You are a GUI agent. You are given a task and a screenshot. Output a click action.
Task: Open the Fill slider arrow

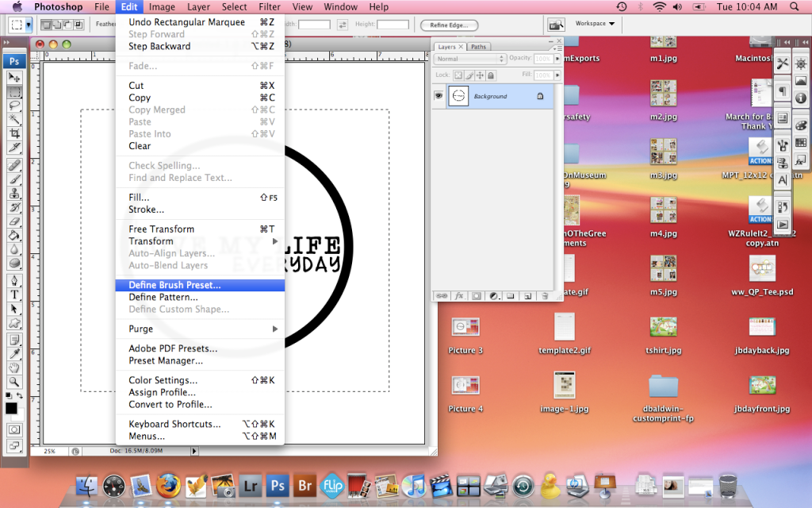557,75
